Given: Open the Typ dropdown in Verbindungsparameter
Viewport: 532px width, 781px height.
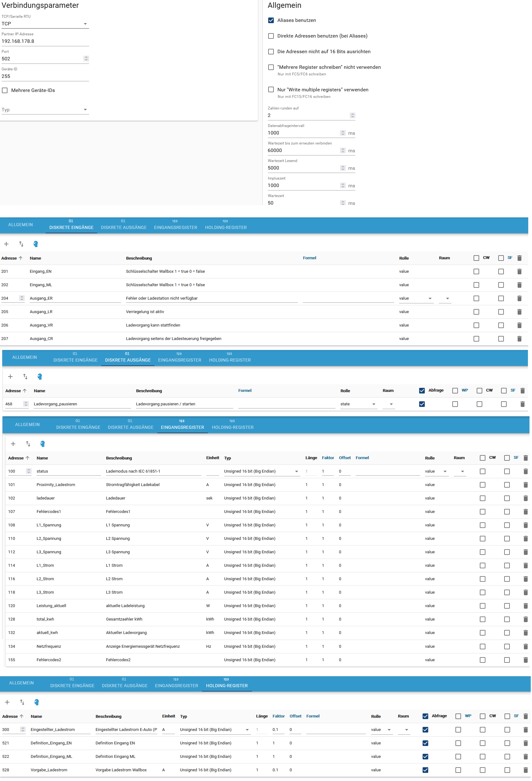Looking at the screenshot, I should click(45, 110).
